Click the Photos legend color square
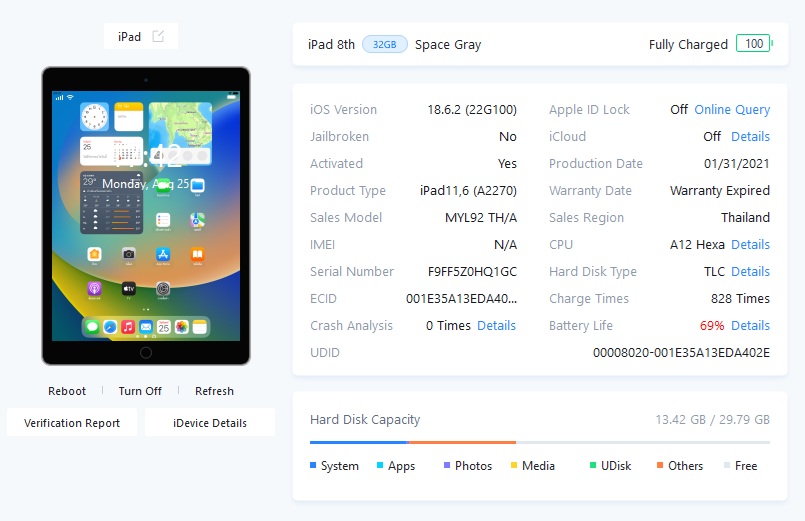The height and width of the screenshot is (521, 805). (x=447, y=465)
